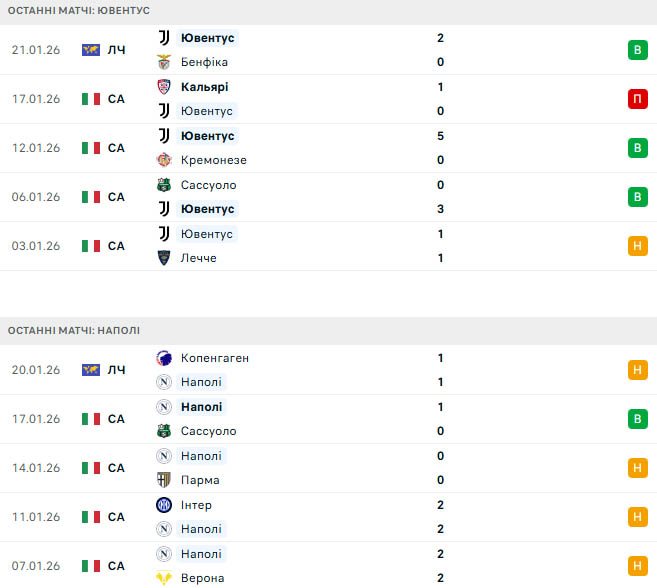
Task: Open the Копенгаген team link
Action: click(215, 358)
